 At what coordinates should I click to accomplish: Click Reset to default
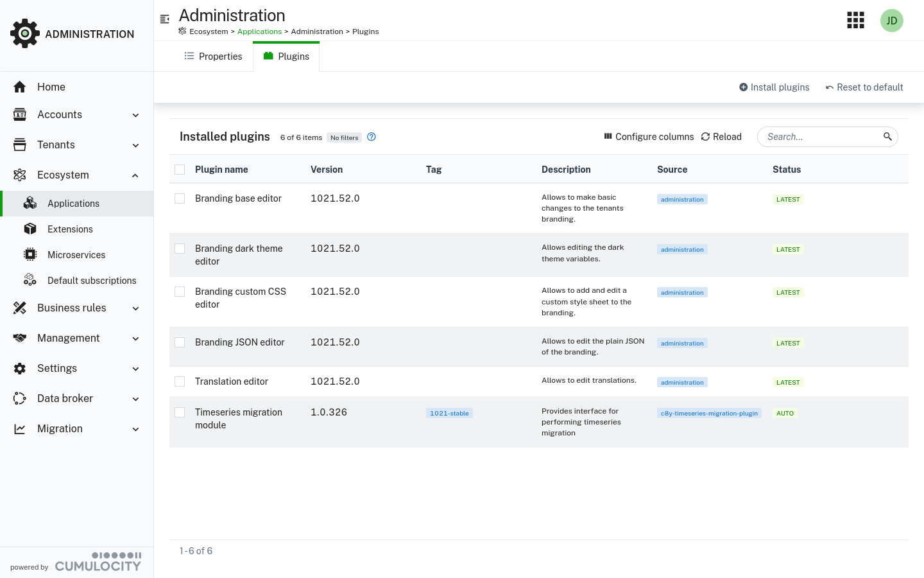coord(864,87)
